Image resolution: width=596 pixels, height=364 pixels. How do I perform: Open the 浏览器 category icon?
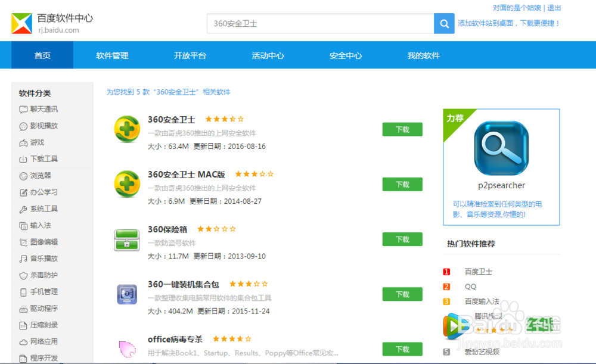pyautogui.click(x=23, y=176)
